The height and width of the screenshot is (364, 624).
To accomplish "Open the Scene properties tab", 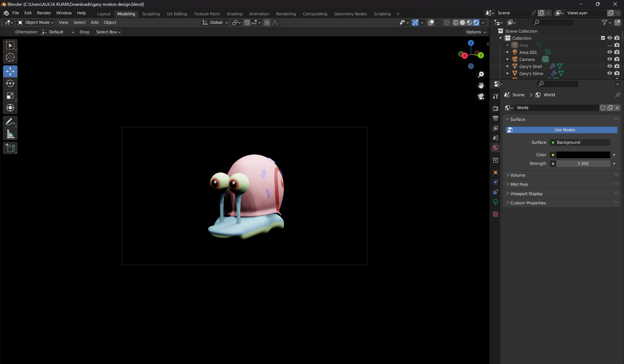I will 495,138.
